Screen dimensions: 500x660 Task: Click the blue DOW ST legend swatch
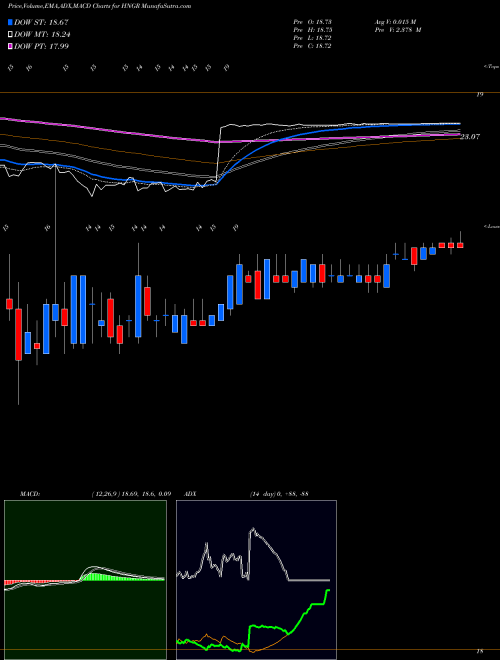11,22
